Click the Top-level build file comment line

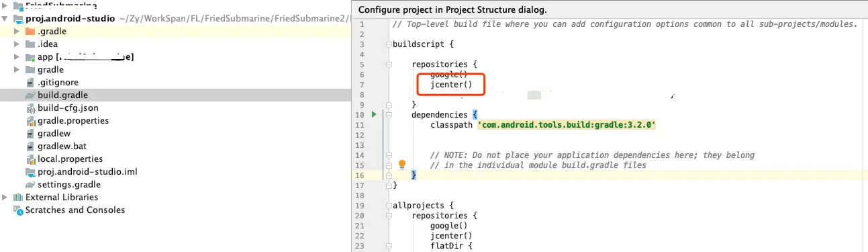[x=625, y=24]
